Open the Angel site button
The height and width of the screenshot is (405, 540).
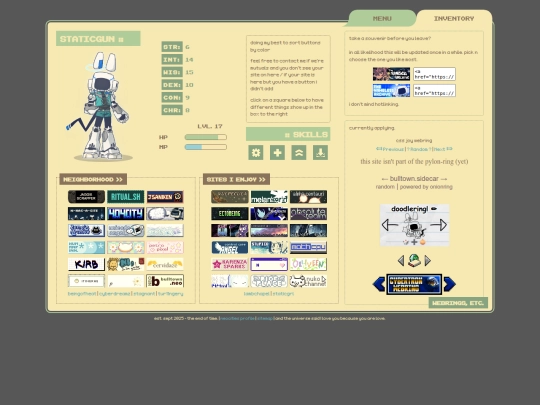pos(230,247)
